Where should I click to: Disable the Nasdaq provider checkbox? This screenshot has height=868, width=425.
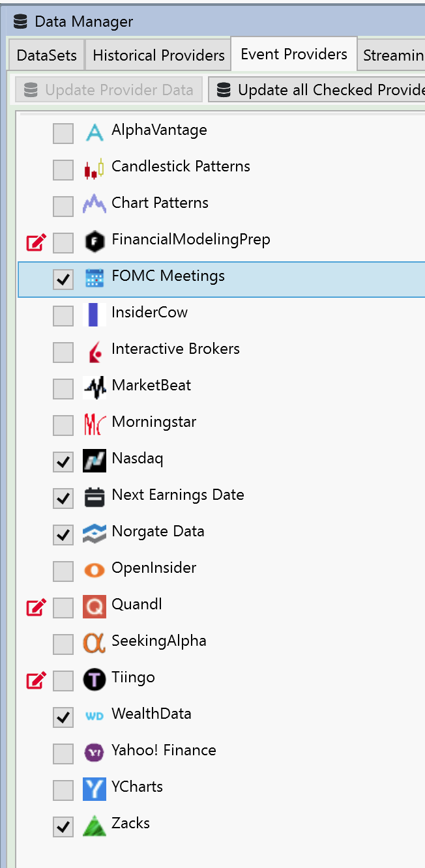click(63, 462)
